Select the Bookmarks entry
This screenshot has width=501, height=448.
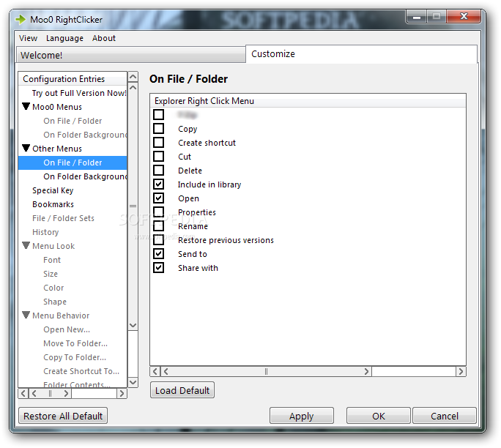pos(53,204)
